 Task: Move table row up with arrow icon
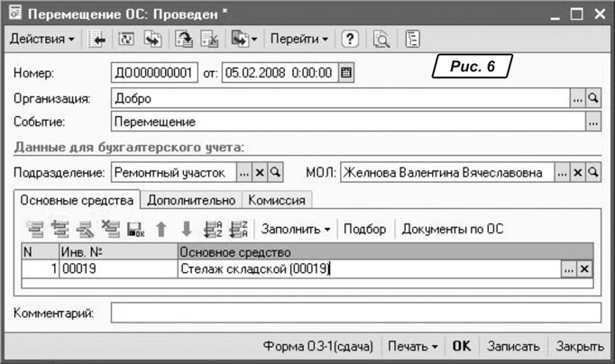[161, 229]
